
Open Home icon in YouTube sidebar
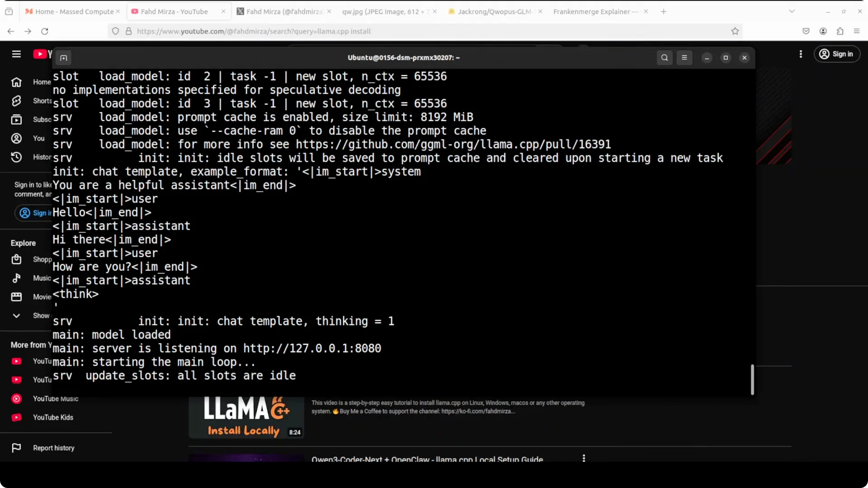coord(16,82)
